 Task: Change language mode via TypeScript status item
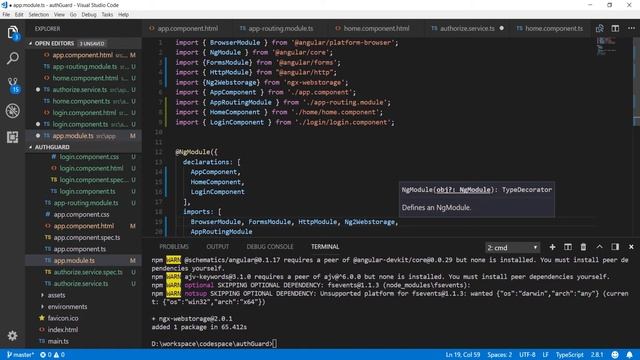click(x=569, y=355)
